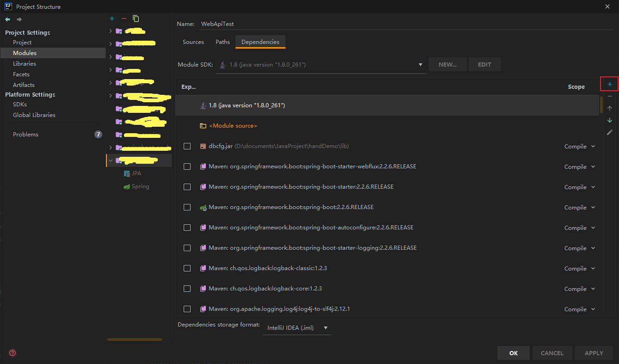
Task: Switch to the Paths tab
Action: pyautogui.click(x=223, y=42)
